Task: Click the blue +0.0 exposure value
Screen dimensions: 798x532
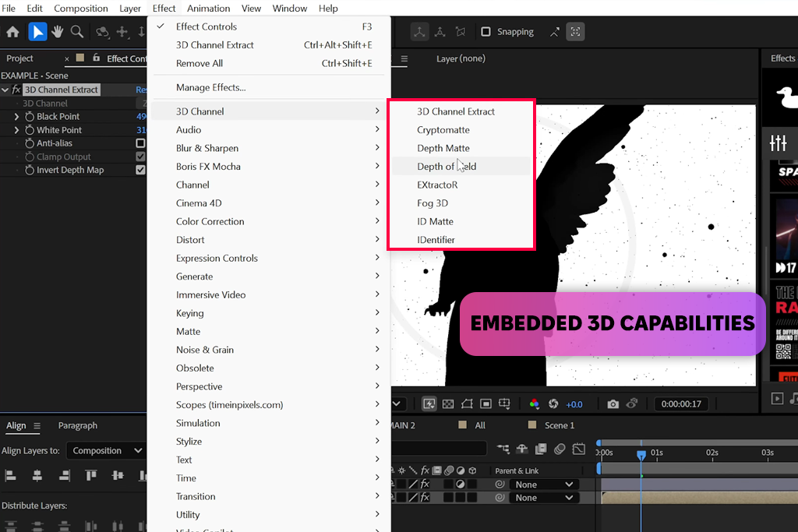Action: [x=574, y=404]
